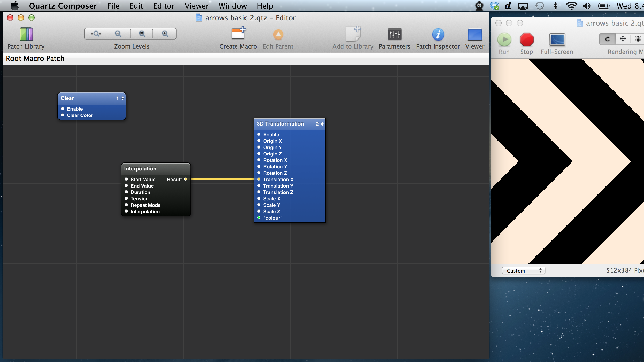Click Enable port on 3D Transformation
The image size is (644, 362).
[259, 134]
